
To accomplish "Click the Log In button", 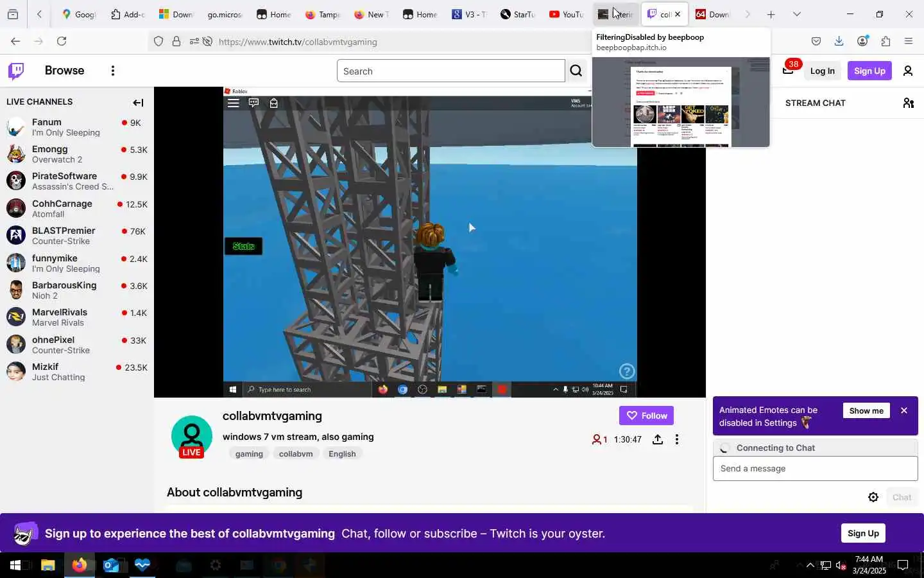I will point(822,71).
